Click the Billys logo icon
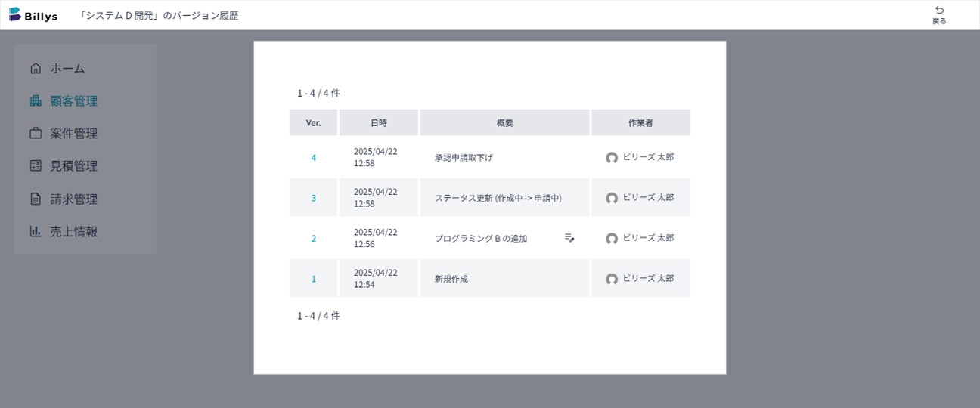 click(x=15, y=14)
